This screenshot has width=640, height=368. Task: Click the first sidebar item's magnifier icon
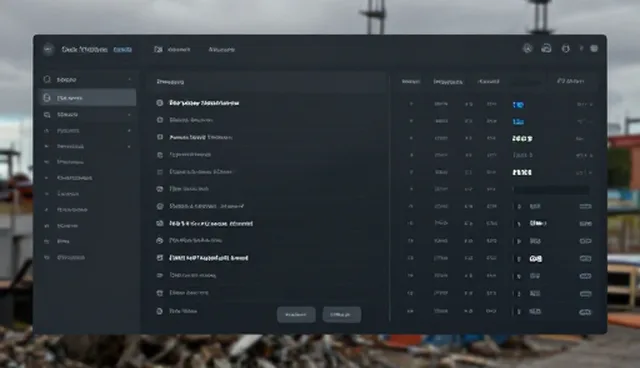(x=47, y=79)
